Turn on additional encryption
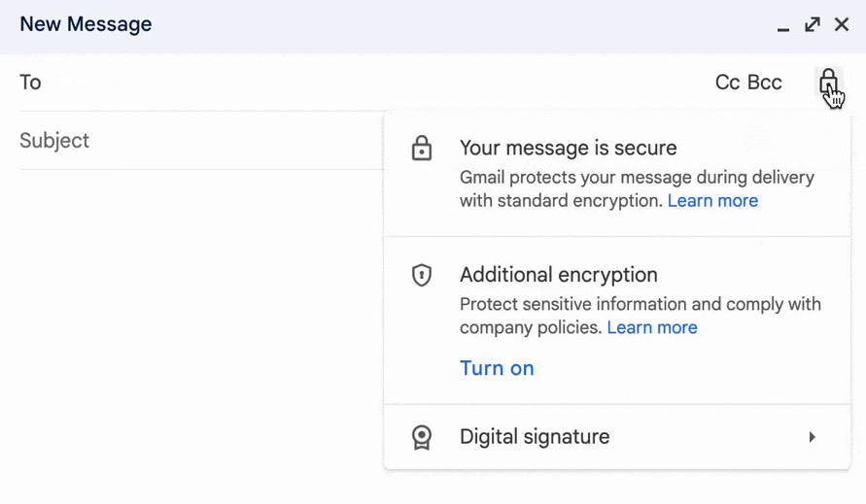The width and height of the screenshot is (866, 504). coord(497,368)
